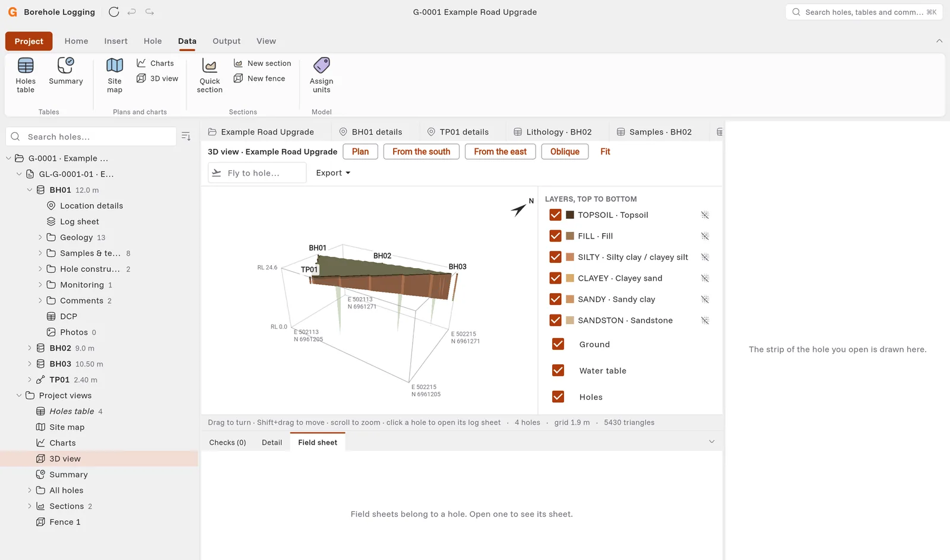Uncheck the TOPSOIL layer checkbox
Image resolution: width=950 pixels, height=560 pixels.
(x=555, y=215)
